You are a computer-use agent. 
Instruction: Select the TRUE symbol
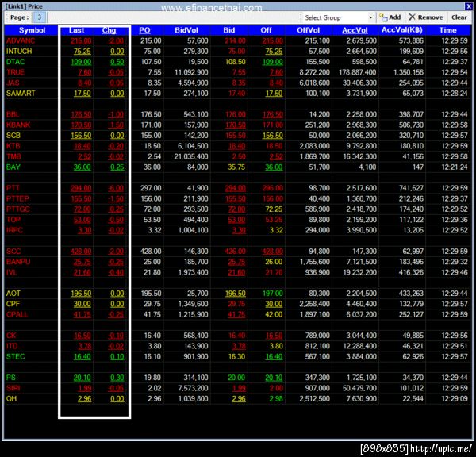15,72
